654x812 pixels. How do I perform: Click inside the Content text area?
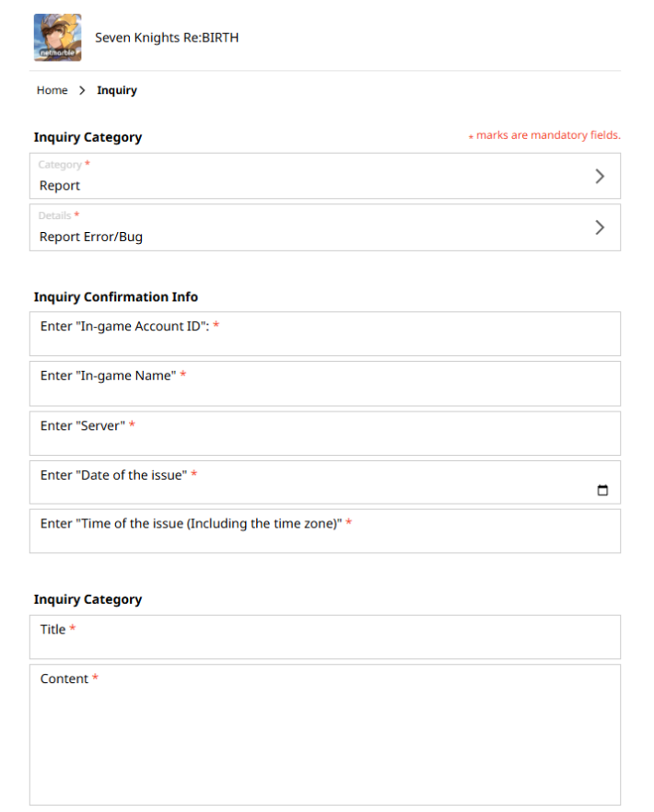(x=324, y=737)
